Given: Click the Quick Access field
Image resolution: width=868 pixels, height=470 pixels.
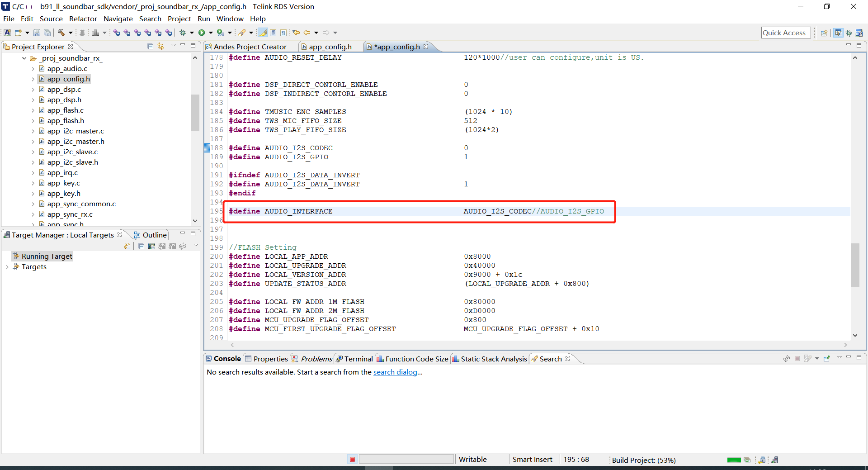Looking at the screenshot, I should [x=786, y=32].
